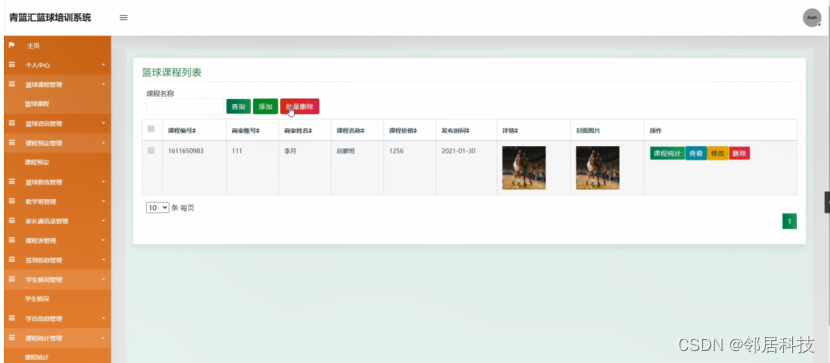
Task: Click the 篮球课程列表 heading
Action: pos(172,72)
